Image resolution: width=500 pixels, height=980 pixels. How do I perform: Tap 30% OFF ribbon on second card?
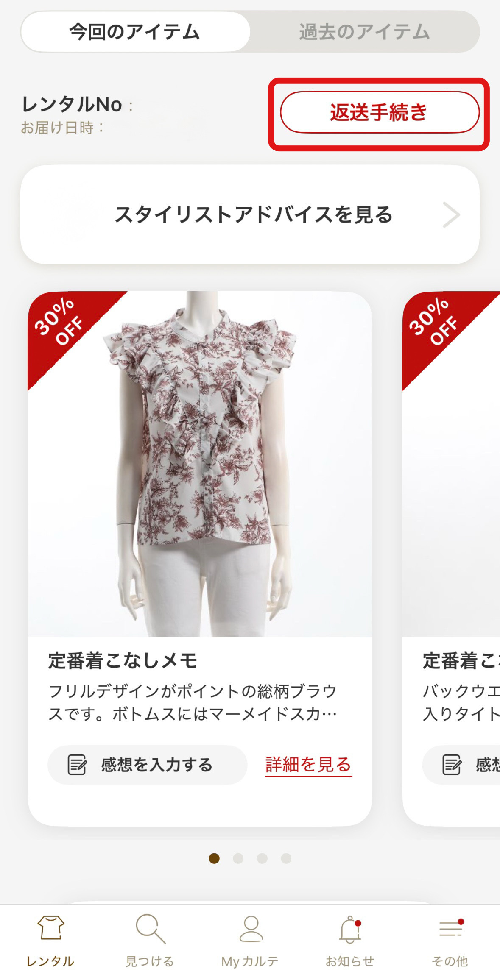click(x=435, y=323)
